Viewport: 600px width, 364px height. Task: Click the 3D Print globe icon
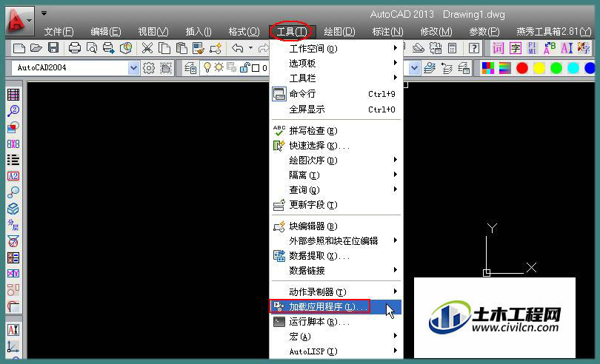[x=126, y=48]
